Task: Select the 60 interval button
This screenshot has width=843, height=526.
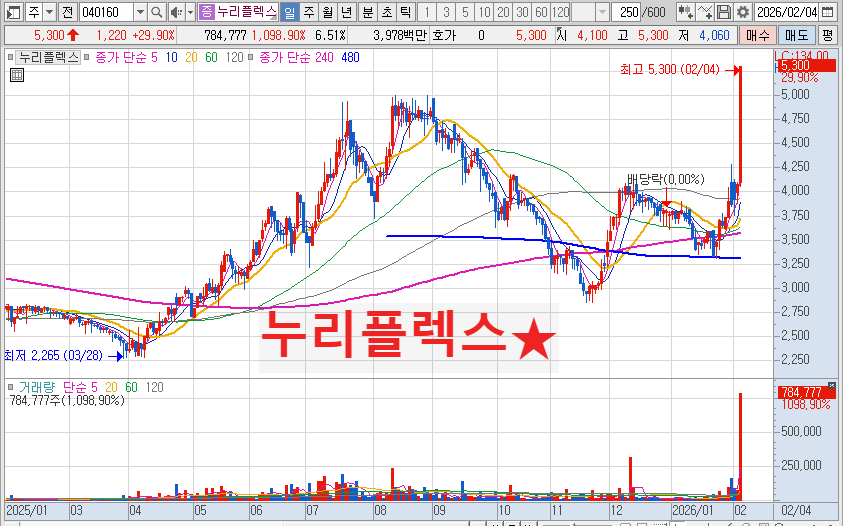Action: (x=541, y=12)
